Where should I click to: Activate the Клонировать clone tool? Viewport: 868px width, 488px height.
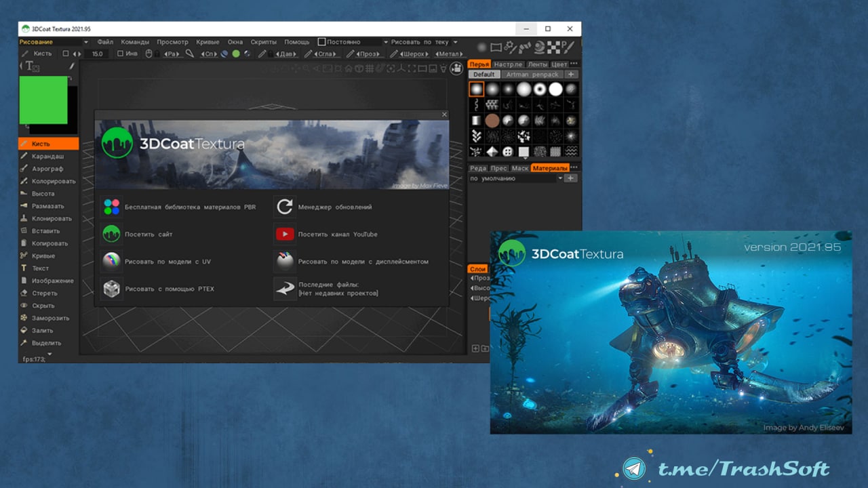point(48,218)
